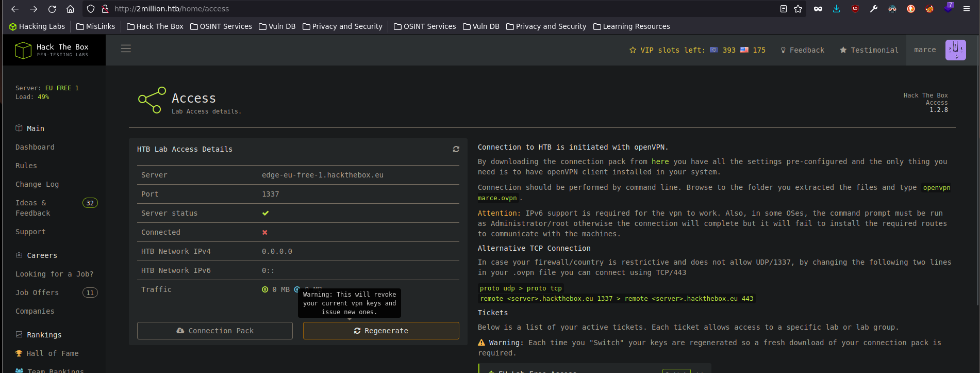Expand the second Vuln DB bookmark folder
Image resolution: width=980 pixels, height=373 pixels.
[481, 26]
